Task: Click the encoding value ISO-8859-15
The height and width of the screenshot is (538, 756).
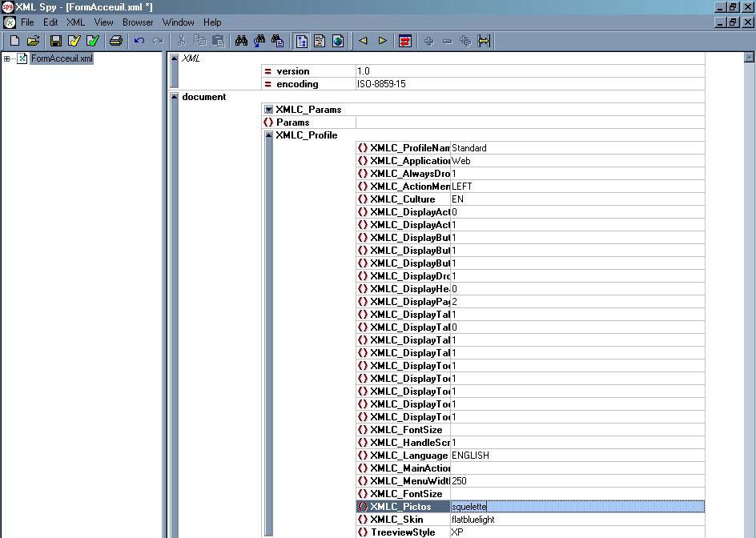Action: [381, 84]
